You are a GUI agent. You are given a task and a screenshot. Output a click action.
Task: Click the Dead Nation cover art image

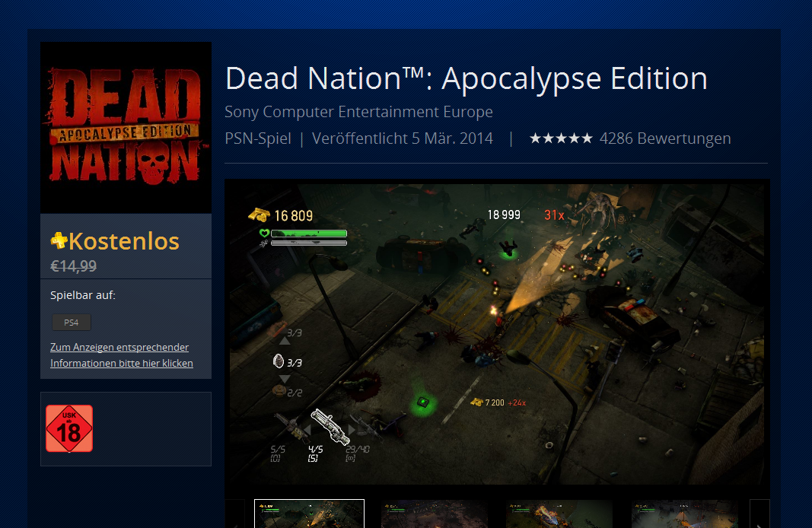point(126,127)
